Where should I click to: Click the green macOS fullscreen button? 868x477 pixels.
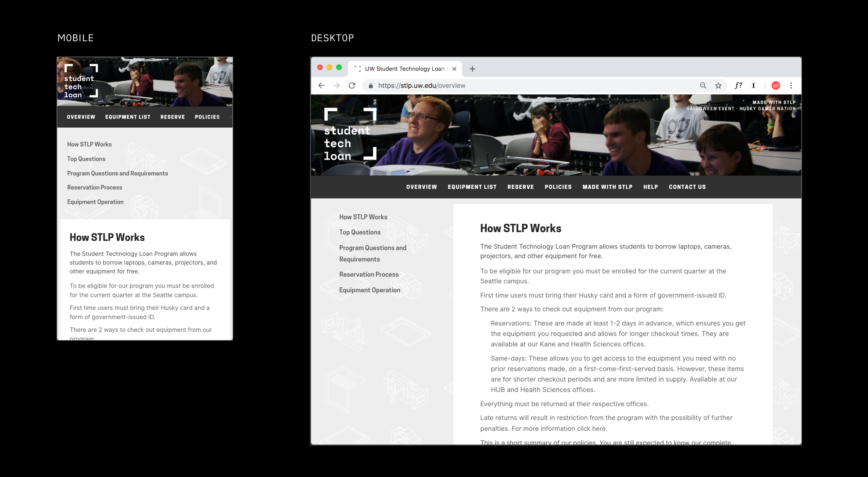click(339, 67)
